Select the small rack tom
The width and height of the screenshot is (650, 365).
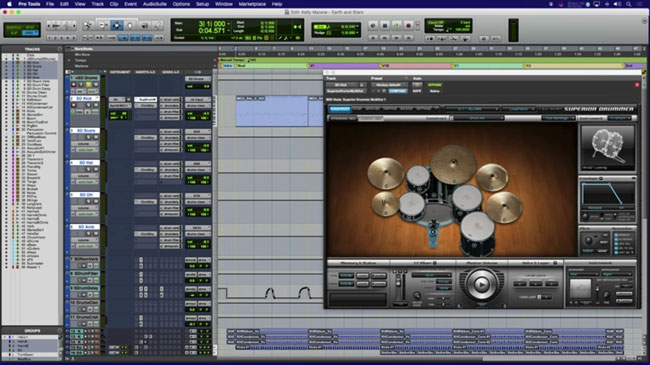[417, 178]
